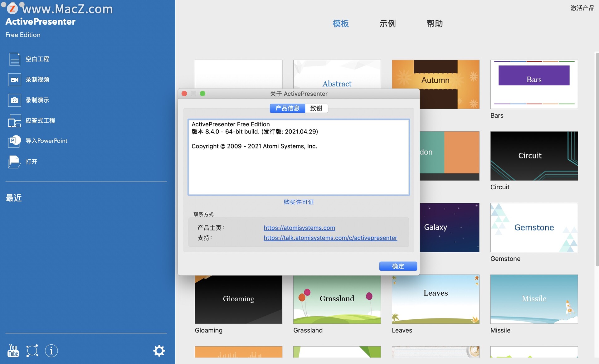Click the blank project document icon
This screenshot has height=364, width=599.
coord(14,59)
